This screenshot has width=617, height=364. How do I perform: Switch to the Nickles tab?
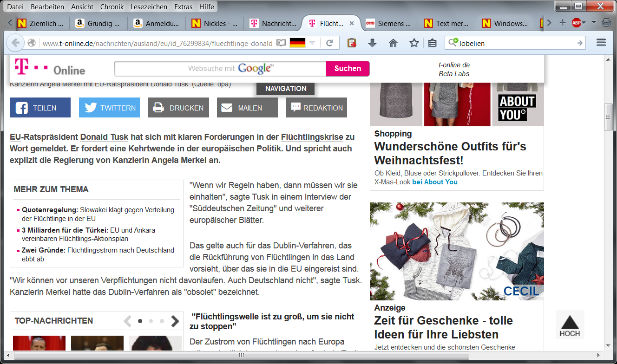click(214, 23)
